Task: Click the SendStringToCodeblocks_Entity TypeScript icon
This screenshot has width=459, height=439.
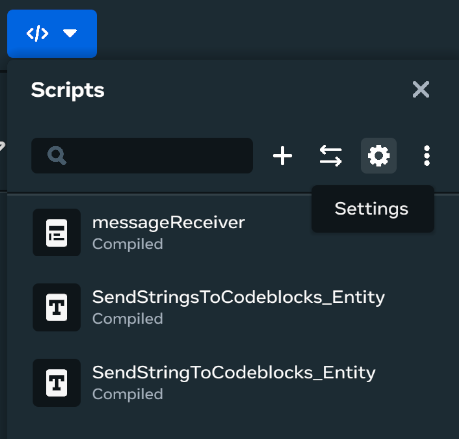Action: [x=57, y=383]
